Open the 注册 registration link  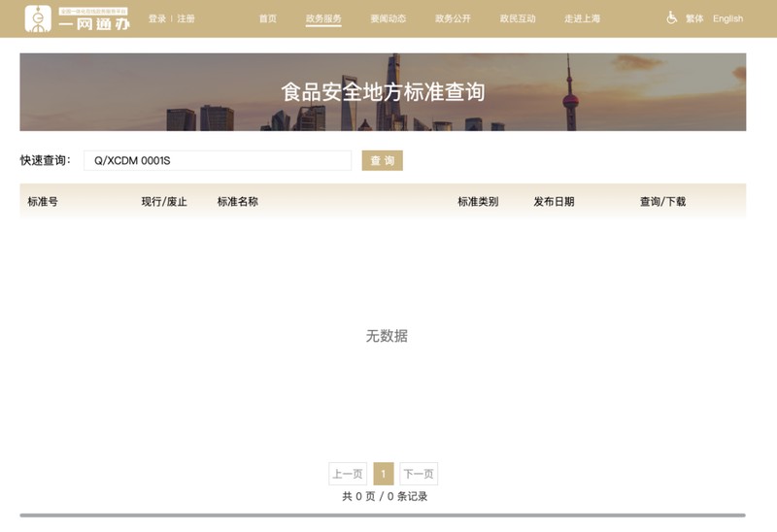pyautogui.click(x=186, y=18)
